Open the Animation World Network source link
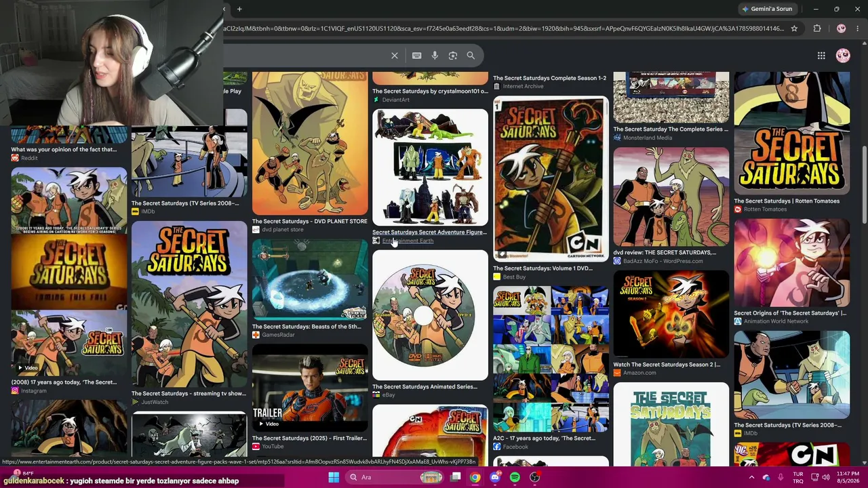 [776, 321]
